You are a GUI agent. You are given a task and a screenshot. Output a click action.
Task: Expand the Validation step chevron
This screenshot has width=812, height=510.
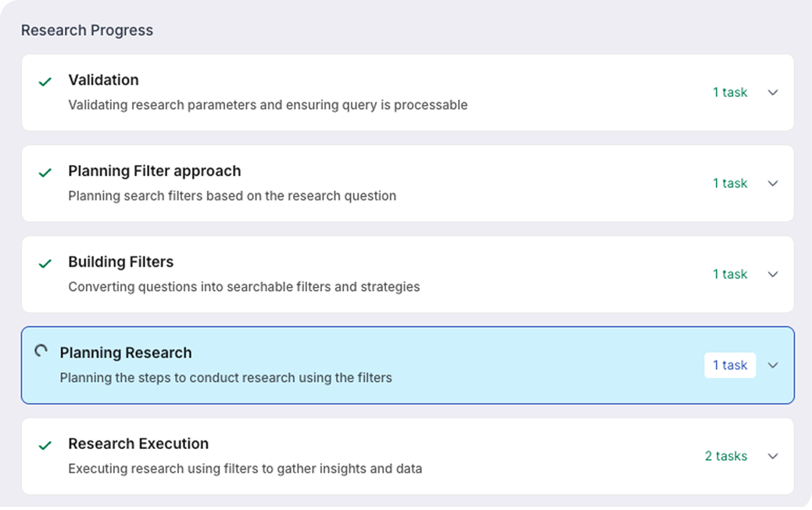(x=773, y=92)
